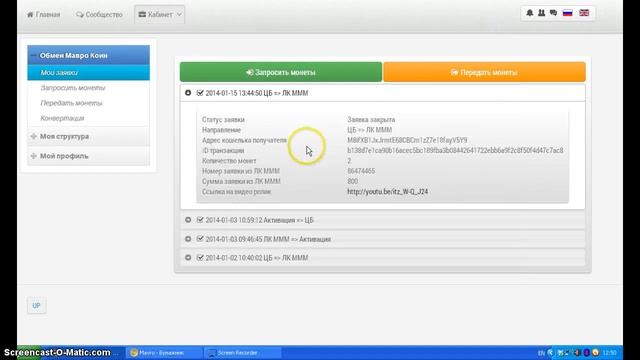Click label Количество монет
Screen dimensions: 640x360
229,161
